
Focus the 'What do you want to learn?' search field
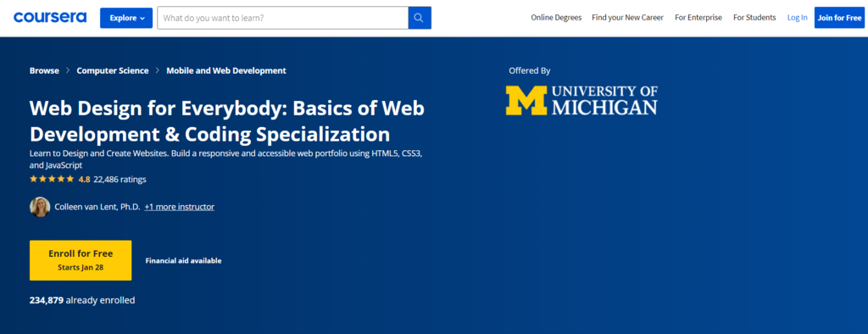[x=283, y=18]
